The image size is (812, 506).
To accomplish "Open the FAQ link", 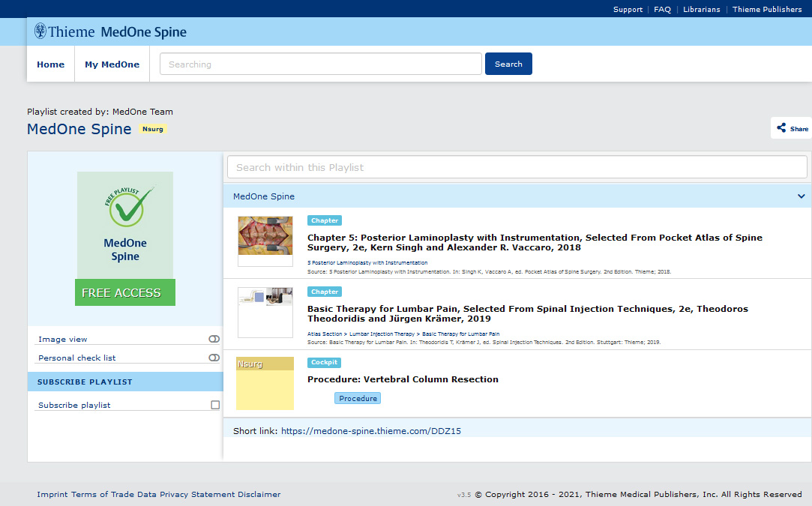I will coord(662,9).
